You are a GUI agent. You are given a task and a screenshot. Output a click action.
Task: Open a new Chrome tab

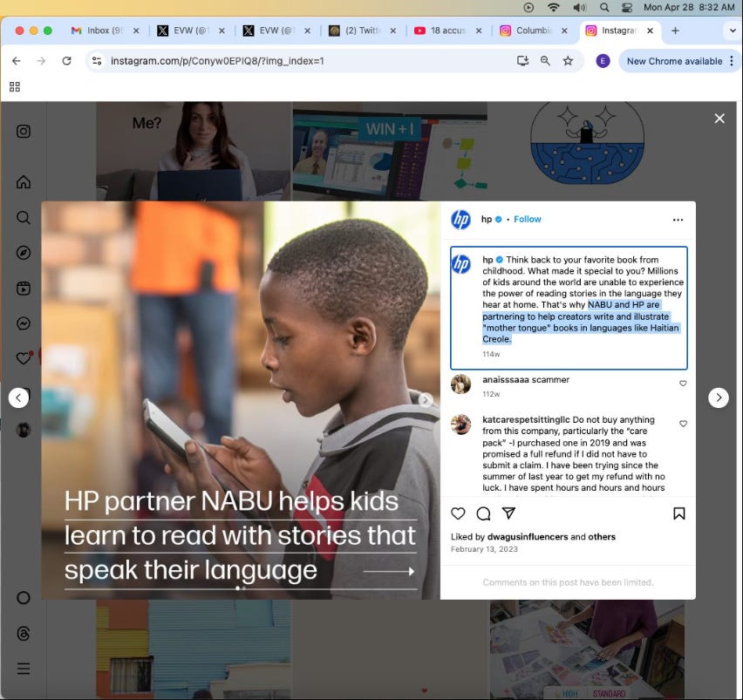[675, 31]
